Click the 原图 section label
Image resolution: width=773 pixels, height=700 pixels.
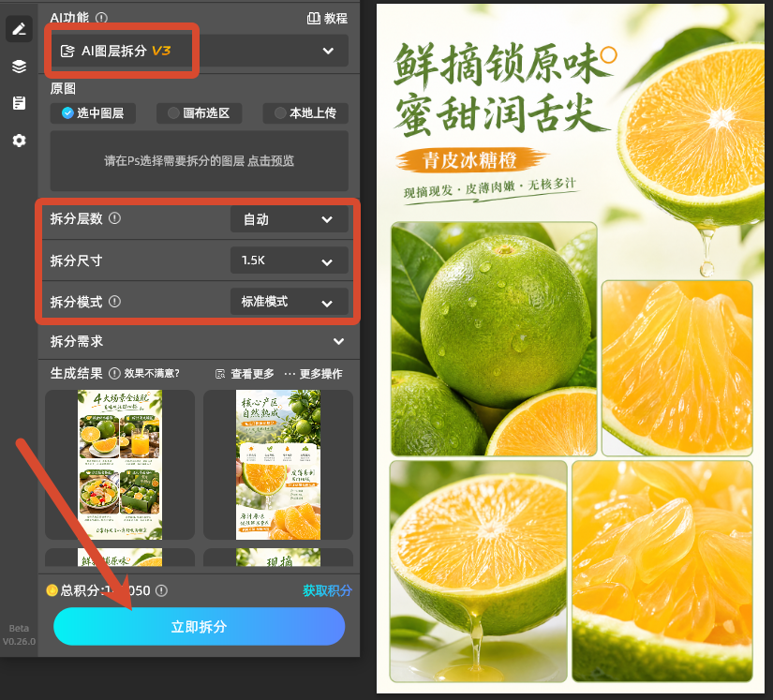63,89
